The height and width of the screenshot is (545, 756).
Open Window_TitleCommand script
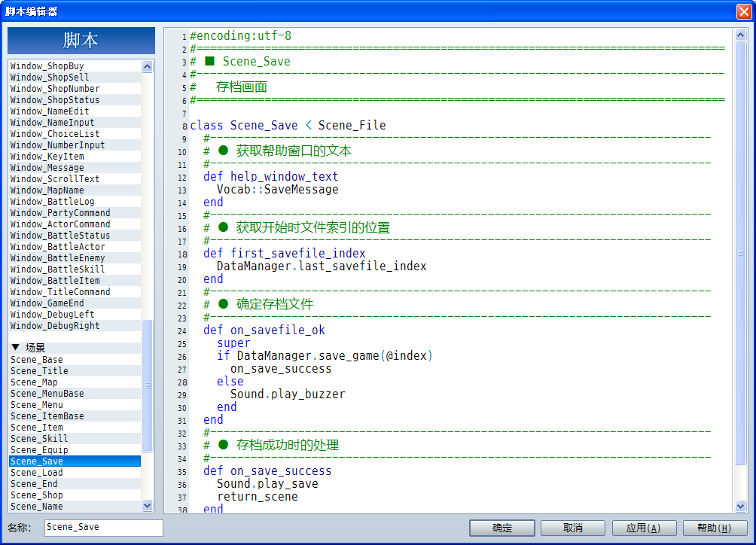[75, 292]
